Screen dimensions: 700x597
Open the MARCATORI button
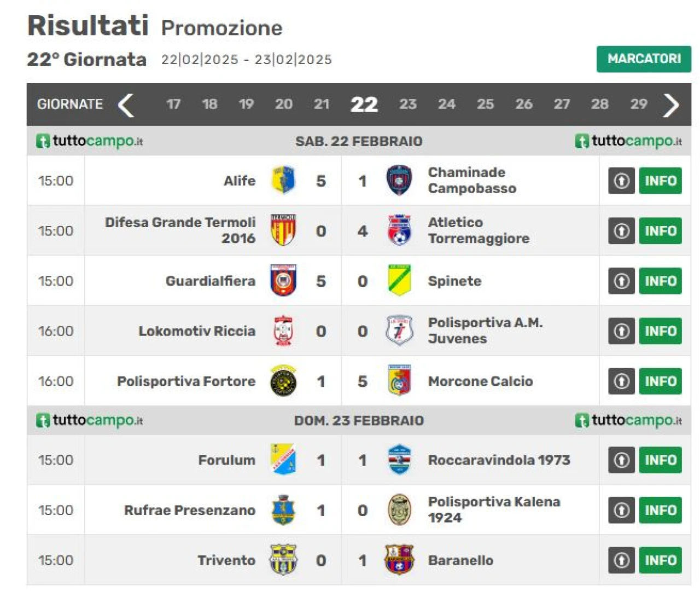click(644, 59)
